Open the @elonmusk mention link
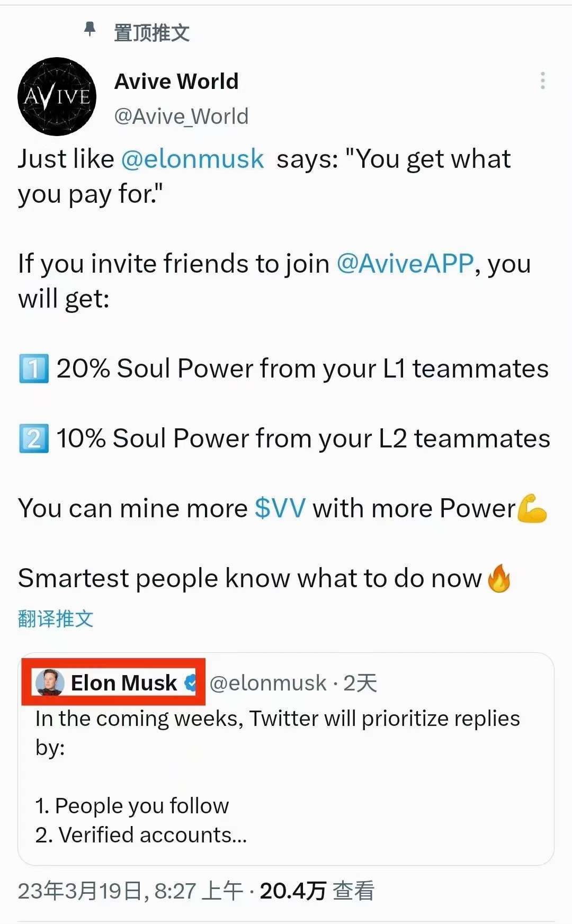Screen dimensions: 572x924 point(192,159)
